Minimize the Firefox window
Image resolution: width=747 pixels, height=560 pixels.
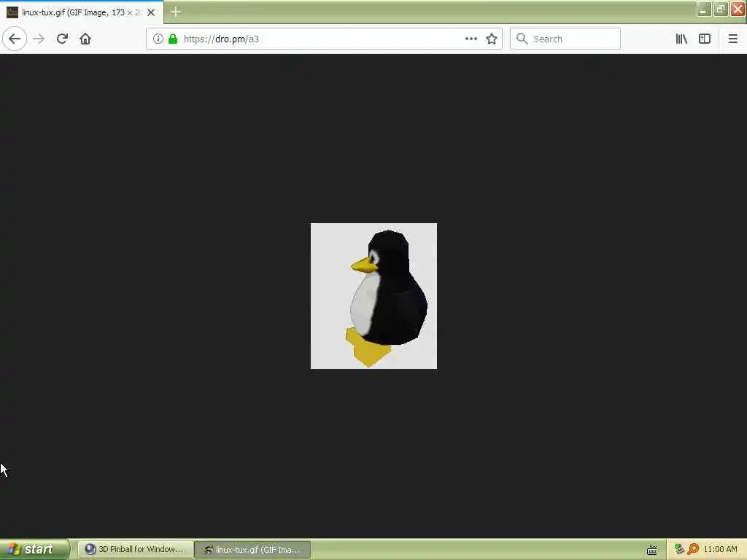pyautogui.click(x=704, y=9)
